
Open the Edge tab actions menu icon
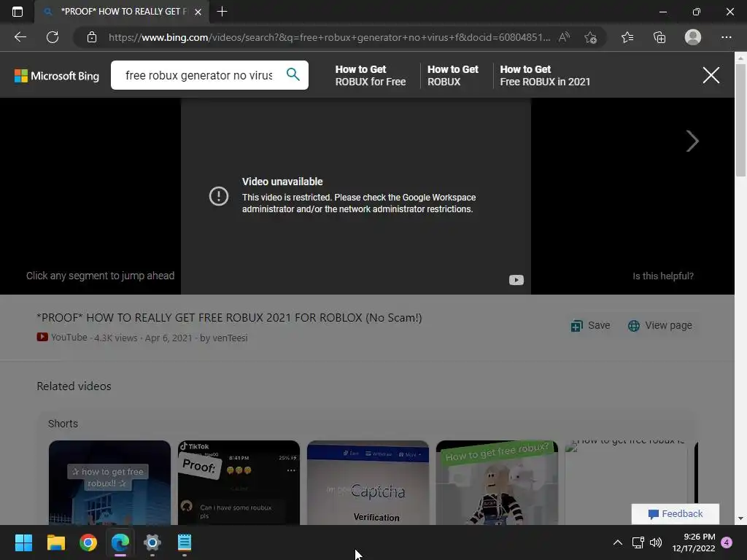18,12
